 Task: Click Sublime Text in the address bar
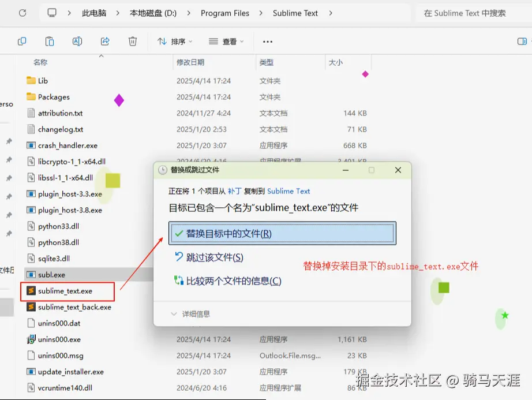295,13
